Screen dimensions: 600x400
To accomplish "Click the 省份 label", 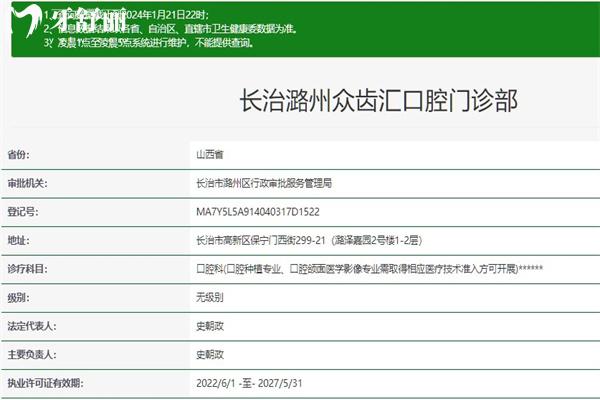I will click(x=18, y=155).
